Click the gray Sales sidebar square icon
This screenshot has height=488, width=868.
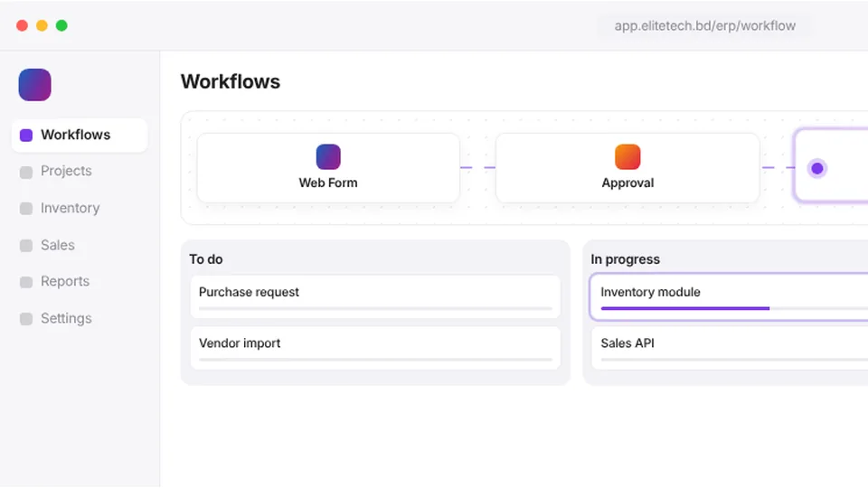coord(26,246)
